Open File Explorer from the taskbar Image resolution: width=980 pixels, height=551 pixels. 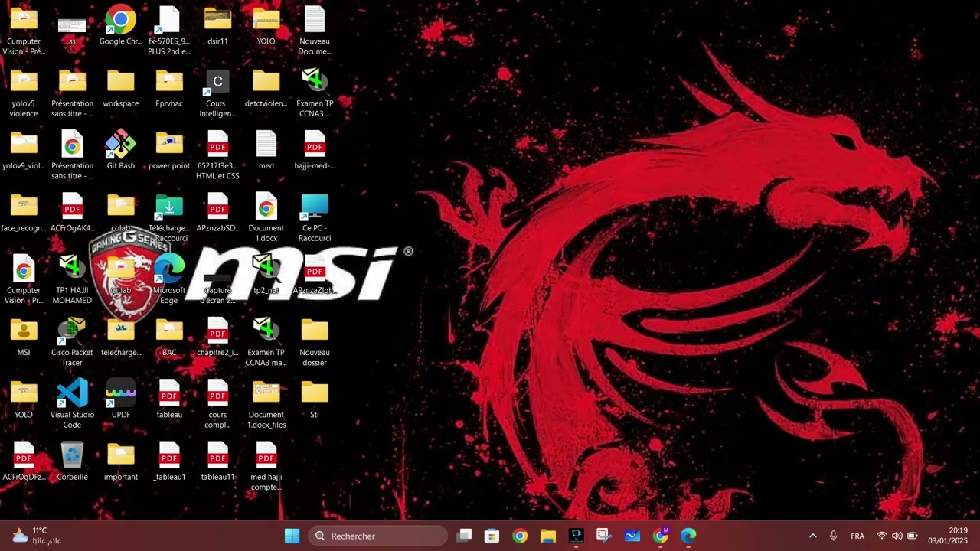point(547,536)
